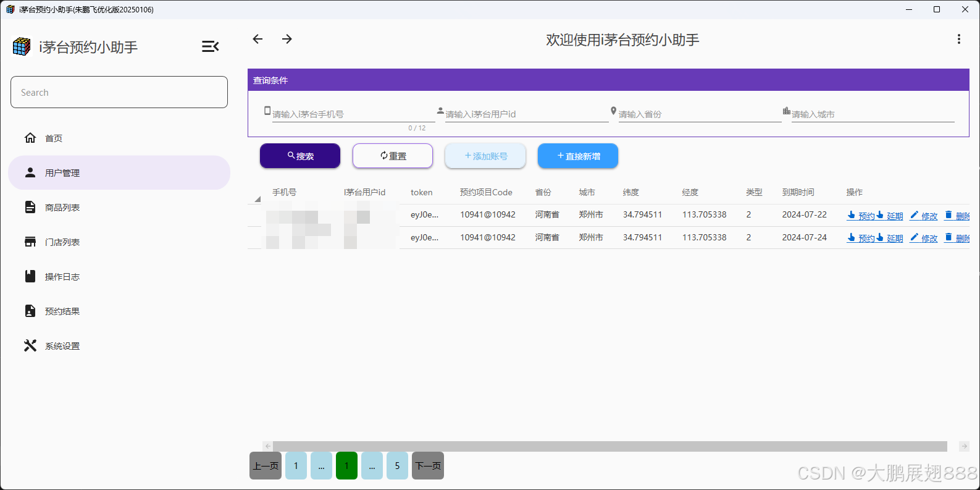
Task: Click the 到期时间 column header
Action: click(x=798, y=192)
